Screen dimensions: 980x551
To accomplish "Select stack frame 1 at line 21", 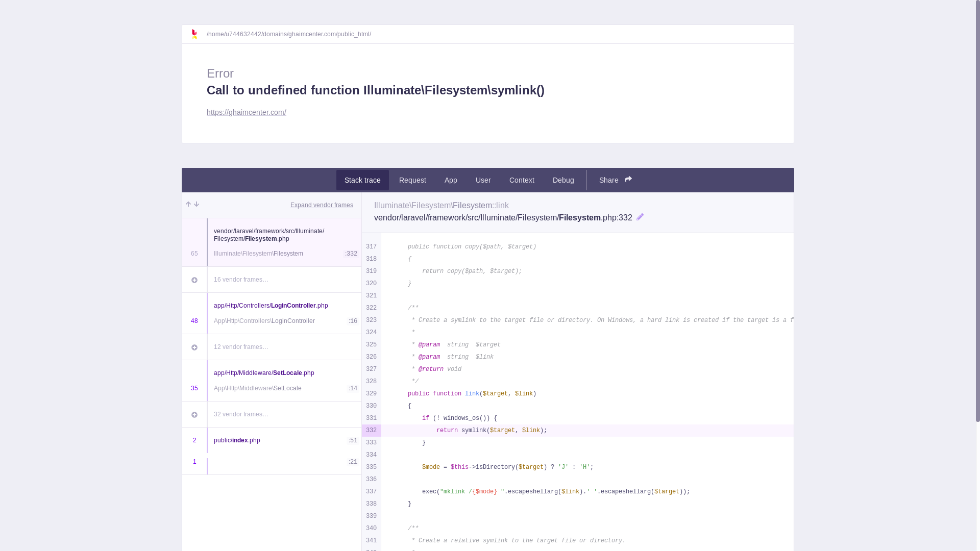I will [272, 464].
